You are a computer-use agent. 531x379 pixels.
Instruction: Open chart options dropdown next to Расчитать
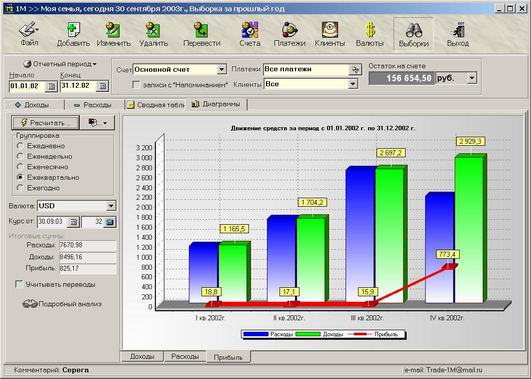coord(98,123)
